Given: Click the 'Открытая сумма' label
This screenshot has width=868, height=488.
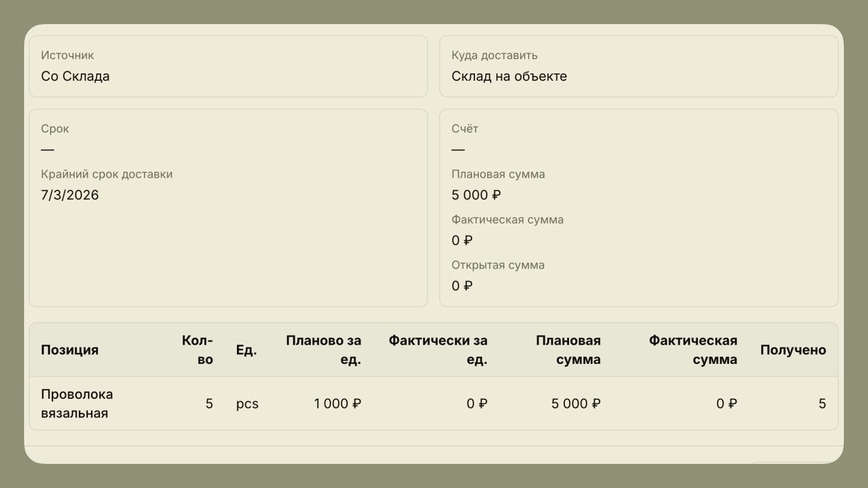Looking at the screenshot, I should 498,265.
